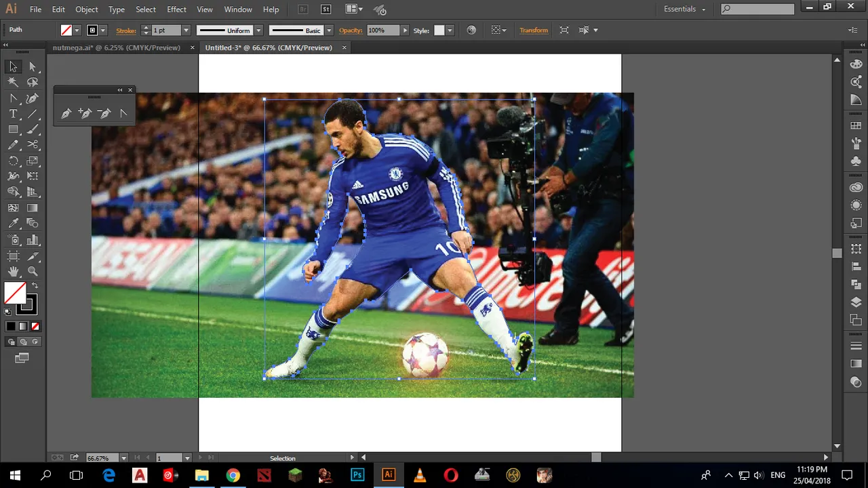
Task: Select the Eyedropper tool
Action: tap(13, 224)
